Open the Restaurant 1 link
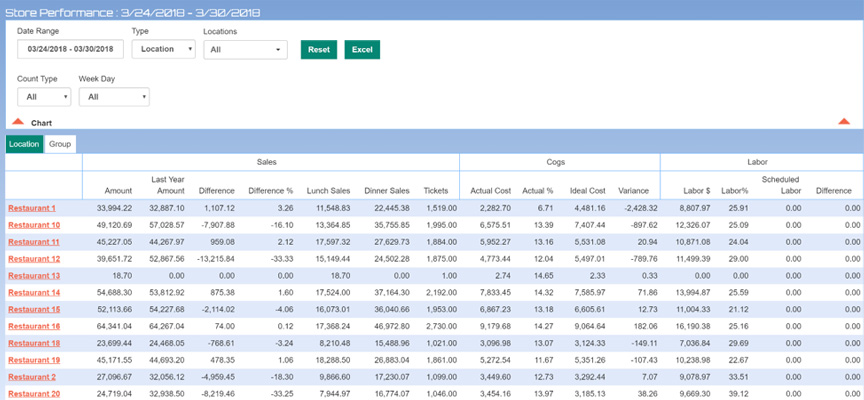 pyautogui.click(x=32, y=208)
